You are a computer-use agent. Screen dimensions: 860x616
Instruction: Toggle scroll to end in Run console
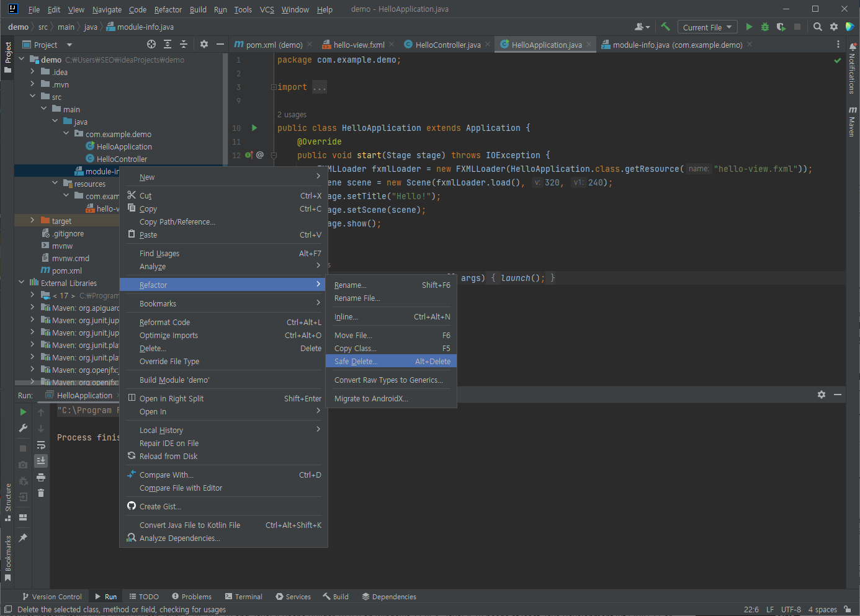tap(41, 461)
